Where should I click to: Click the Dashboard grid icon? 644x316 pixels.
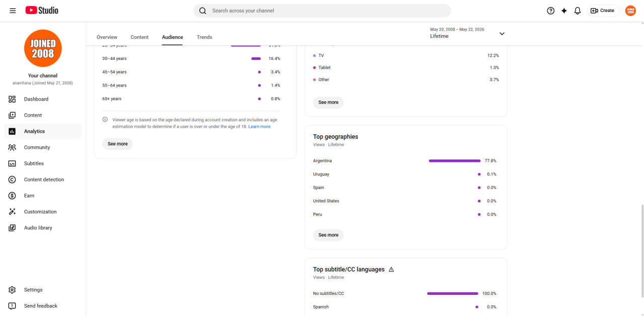pyautogui.click(x=13, y=99)
